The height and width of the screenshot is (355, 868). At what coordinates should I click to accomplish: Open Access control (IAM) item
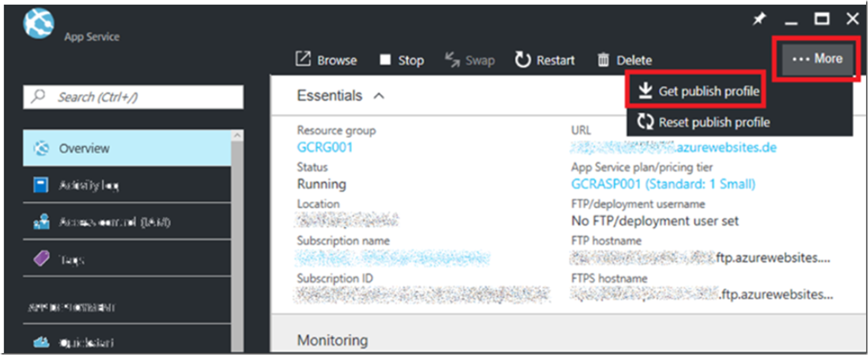[127, 222]
